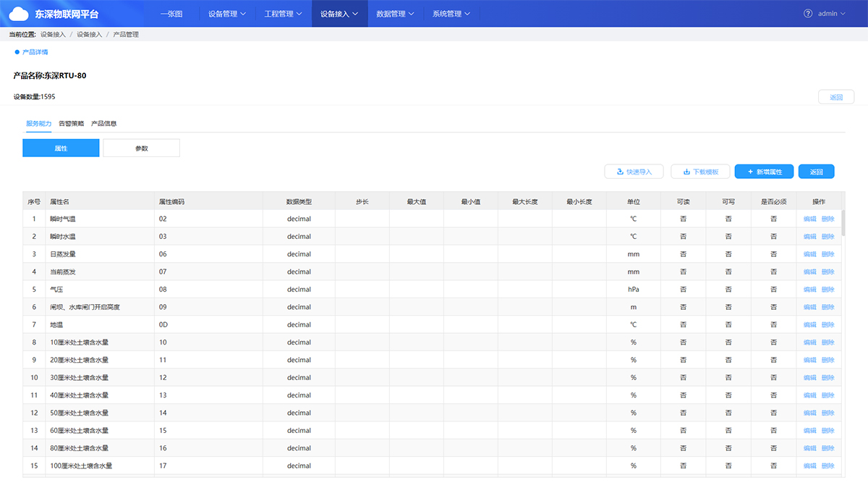Switch to the 产品信息 tab

(x=103, y=123)
